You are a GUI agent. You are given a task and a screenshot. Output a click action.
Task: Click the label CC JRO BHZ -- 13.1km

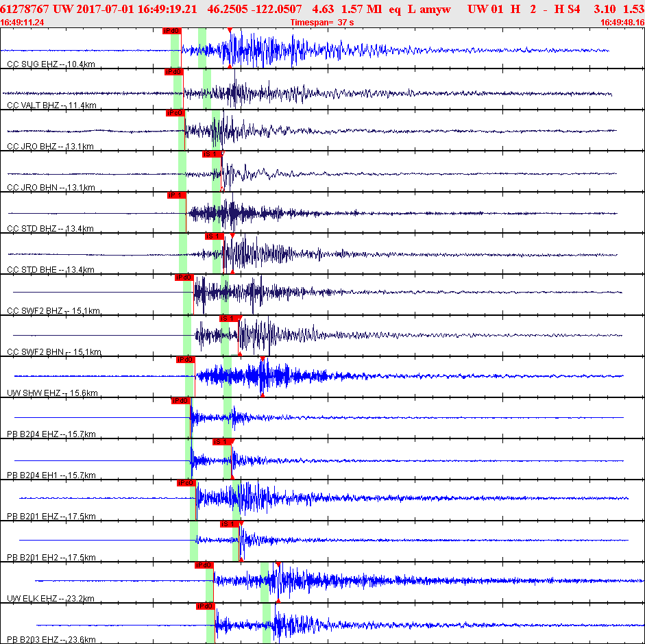50,147
